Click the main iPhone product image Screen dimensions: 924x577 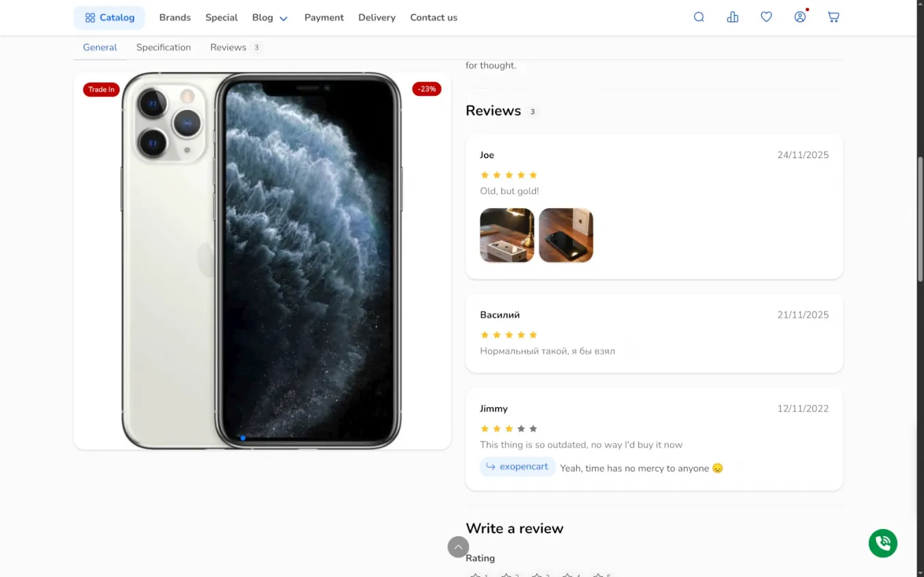click(262, 261)
